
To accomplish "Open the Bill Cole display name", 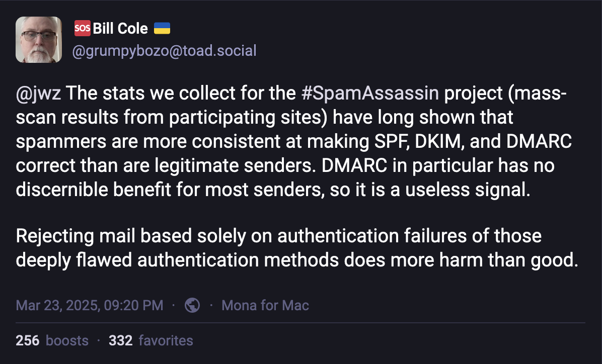I will (x=120, y=28).
